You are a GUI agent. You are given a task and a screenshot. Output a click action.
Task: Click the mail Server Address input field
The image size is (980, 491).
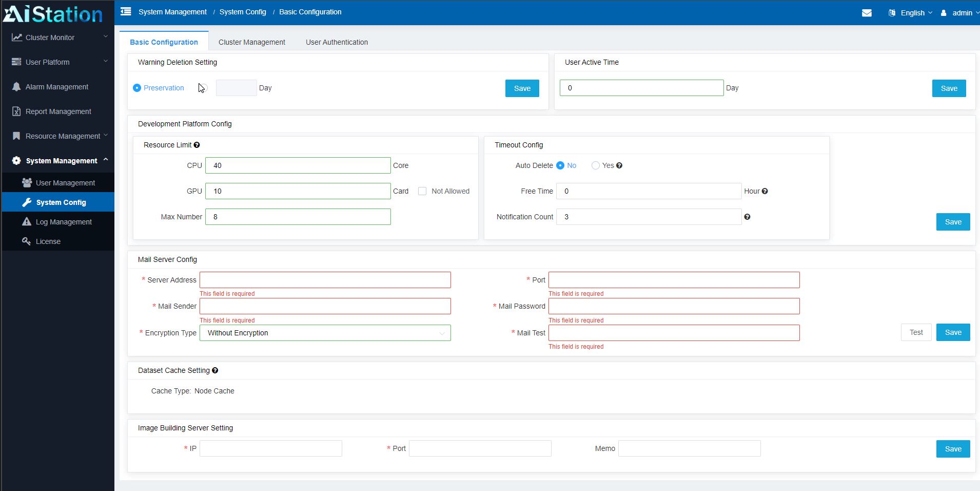pyautogui.click(x=325, y=280)
